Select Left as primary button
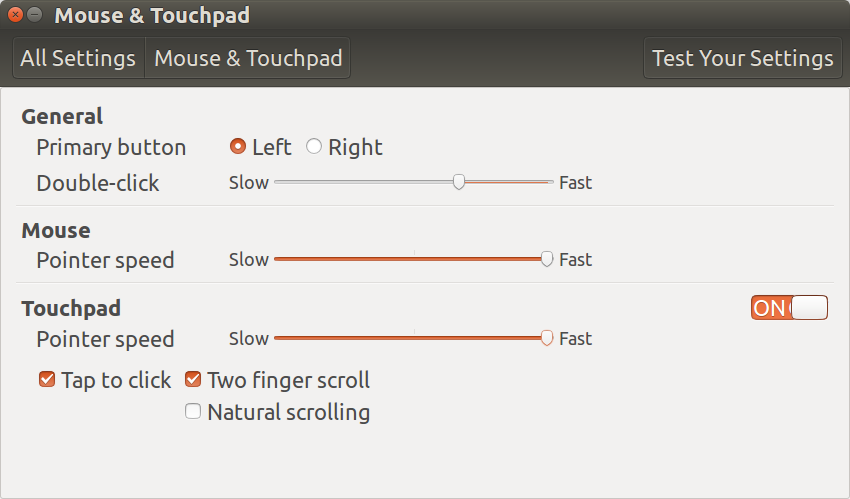This screenshot has height=499, width=850. pyautogui.click(x=237, y=146)
